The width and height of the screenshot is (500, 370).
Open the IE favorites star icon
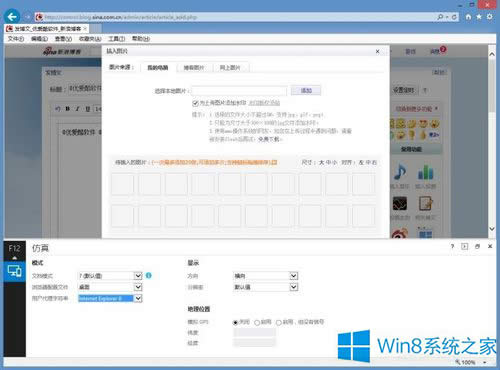[x=479, y=16]
